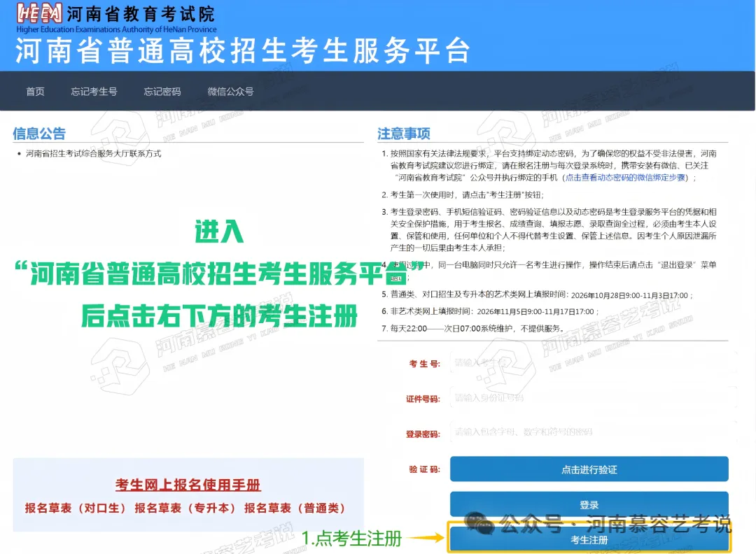Click notice item about 每天22:00 系统维护
This screenshot has width=756, height=554.
tap(473, 329)
